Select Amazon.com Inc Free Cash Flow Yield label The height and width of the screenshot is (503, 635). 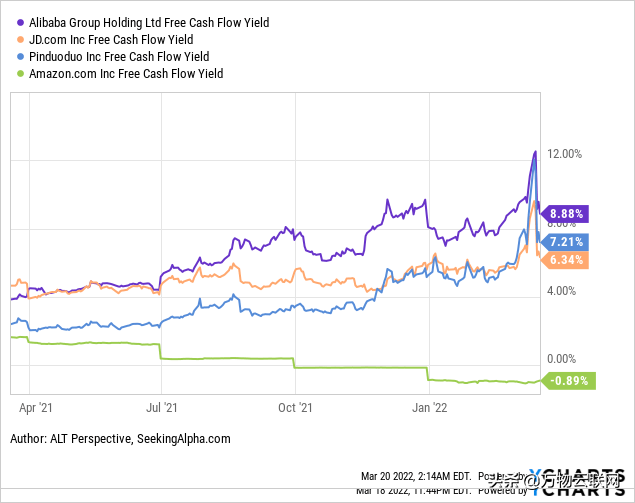(126, 74)
